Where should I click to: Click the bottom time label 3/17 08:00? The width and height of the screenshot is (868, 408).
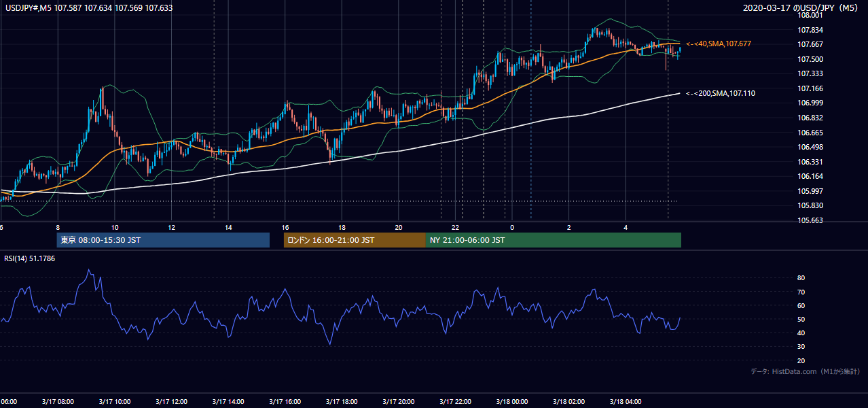click(57, 401)
